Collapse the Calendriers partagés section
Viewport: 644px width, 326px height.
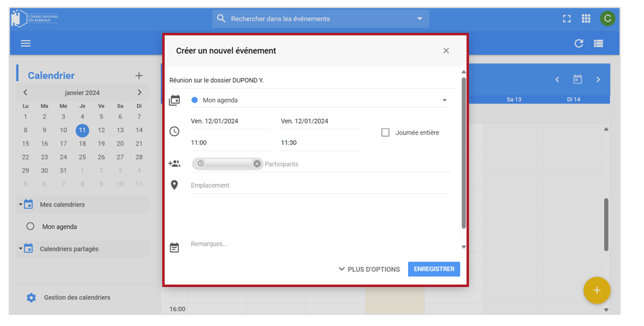click(x=21, y=249)
